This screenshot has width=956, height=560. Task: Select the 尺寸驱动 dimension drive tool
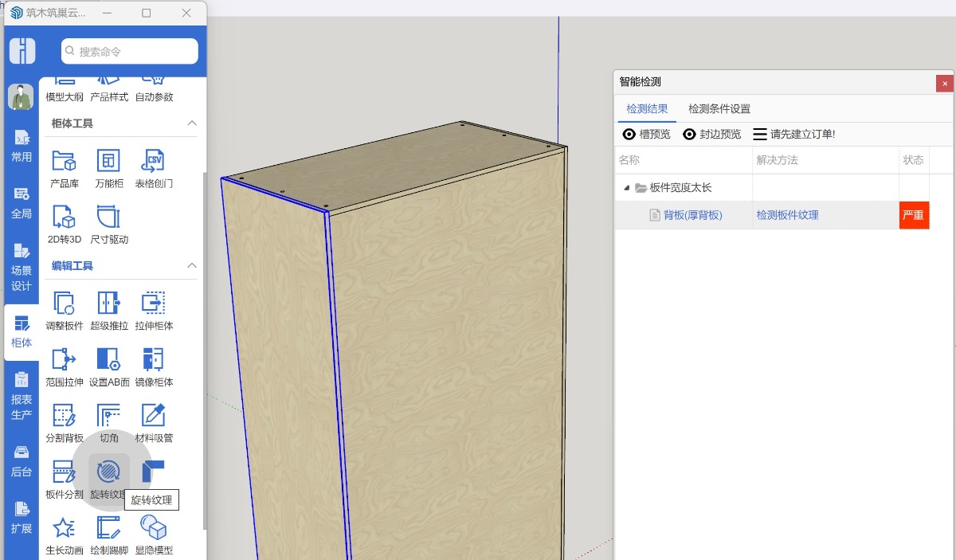[x=108, y=225]
